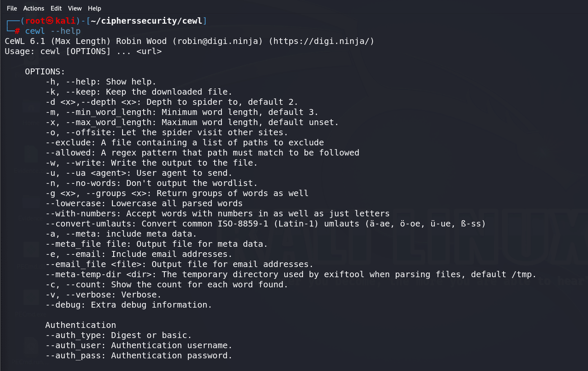The width and height of the screenshot is (588, 371).
Task: Click the --meta-temp-dir option line
Action: (x=291, y=274)
